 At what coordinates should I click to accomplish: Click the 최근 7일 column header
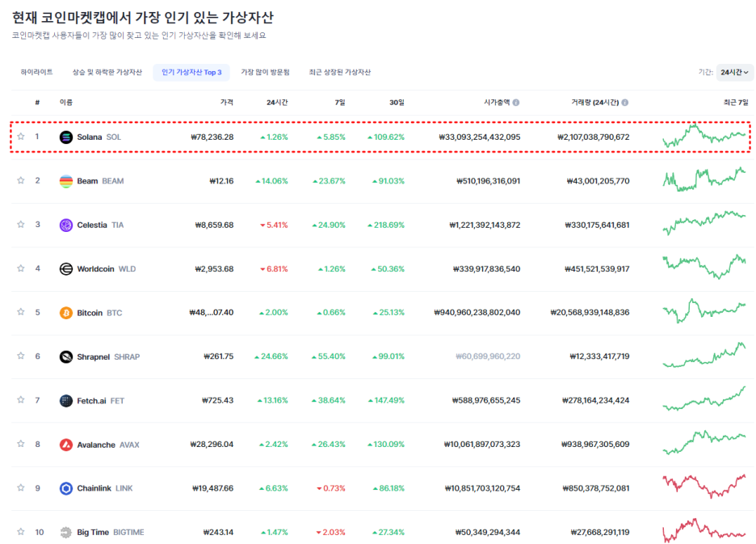[736, 103]
